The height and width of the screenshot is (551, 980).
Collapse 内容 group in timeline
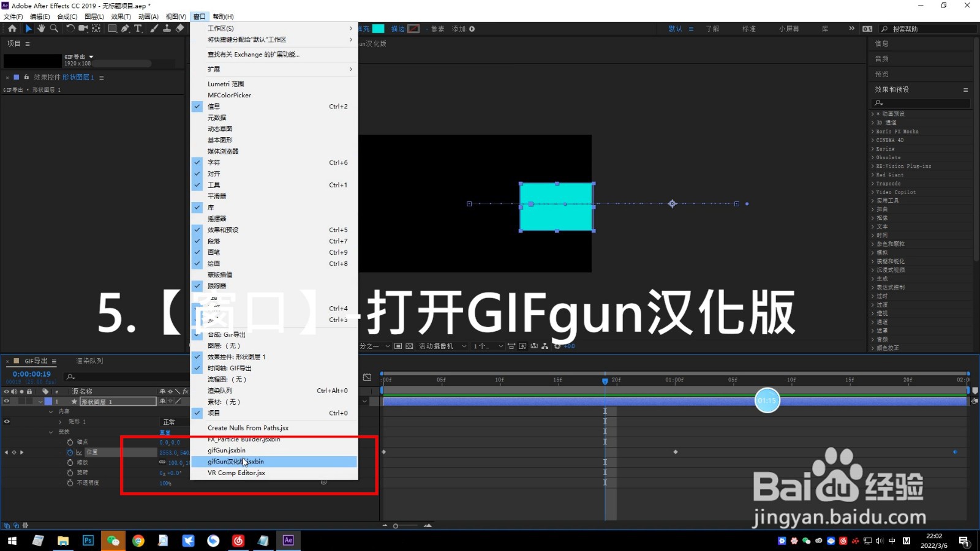tap(51, 411)
